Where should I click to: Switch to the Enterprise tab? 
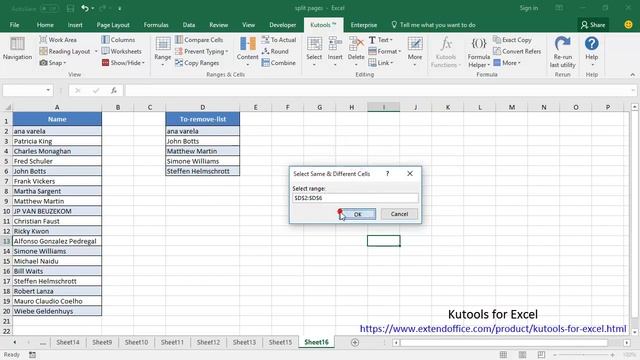pyautogui.click(x=364, y=25)
